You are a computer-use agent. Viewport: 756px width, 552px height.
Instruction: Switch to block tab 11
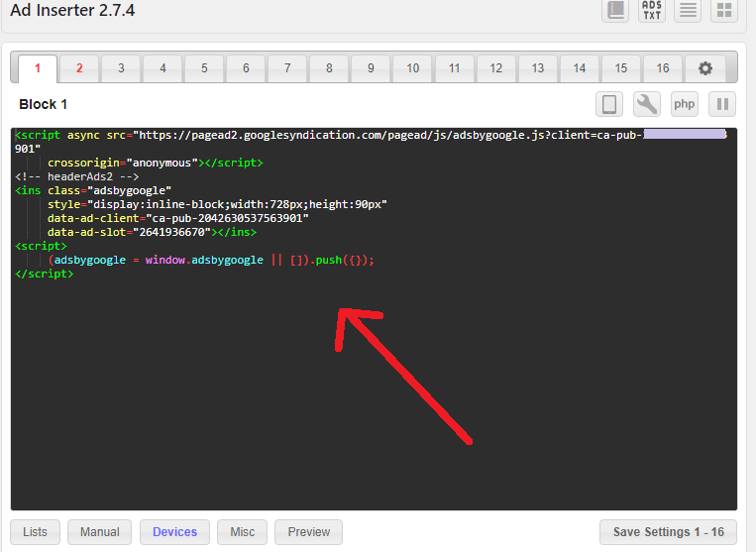[454, 68]
